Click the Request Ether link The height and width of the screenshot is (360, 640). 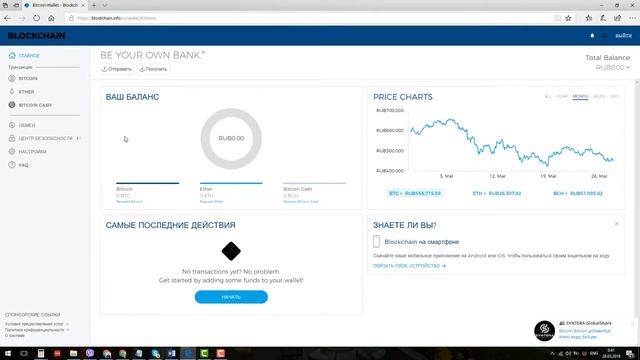click(x=211, y=202)
